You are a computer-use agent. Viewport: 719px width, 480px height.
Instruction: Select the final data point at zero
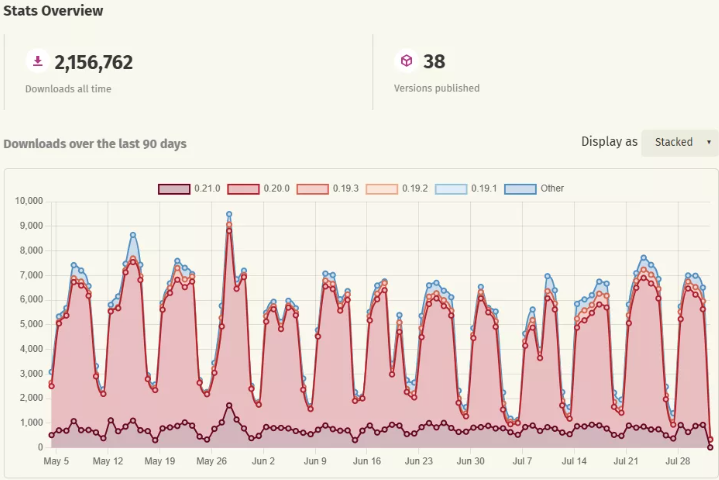click(710, 447)
